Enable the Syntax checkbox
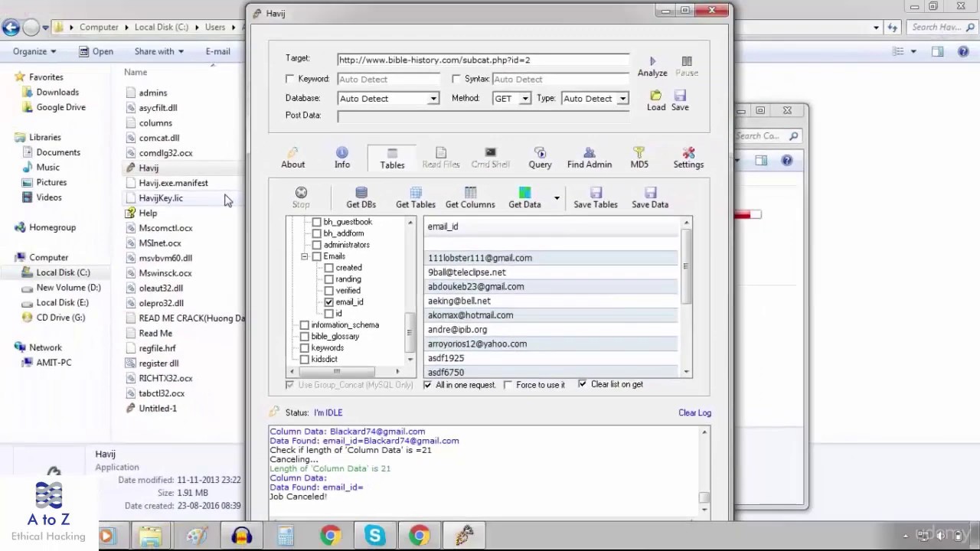Screen dimensions: 980x551 pyautogui.click(x=456, y=79)
